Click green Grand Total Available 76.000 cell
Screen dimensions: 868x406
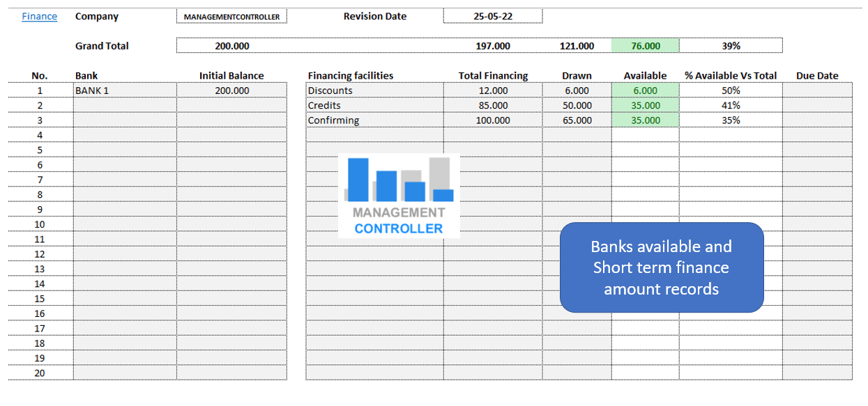[x=645, y=46]
